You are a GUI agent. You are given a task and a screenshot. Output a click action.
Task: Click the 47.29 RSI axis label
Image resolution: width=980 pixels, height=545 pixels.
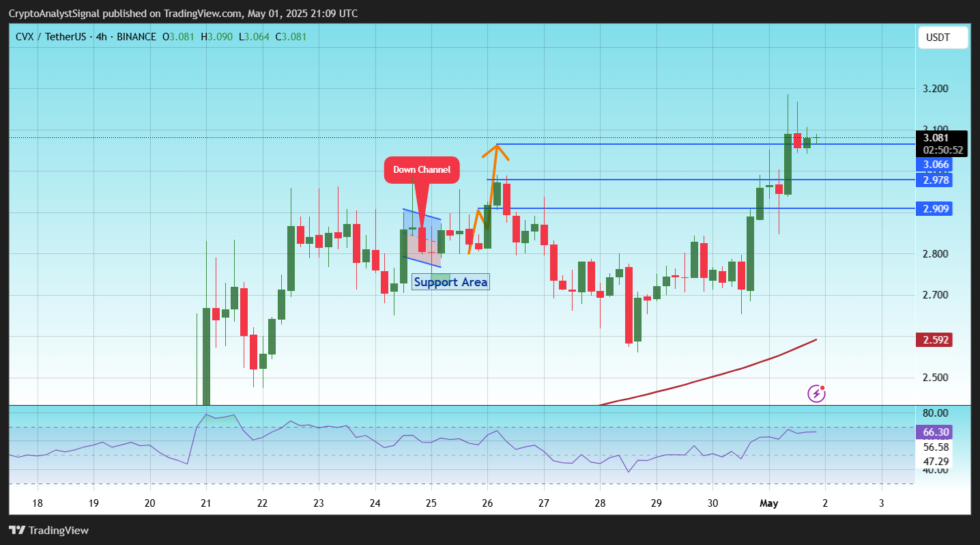point(935,462)
